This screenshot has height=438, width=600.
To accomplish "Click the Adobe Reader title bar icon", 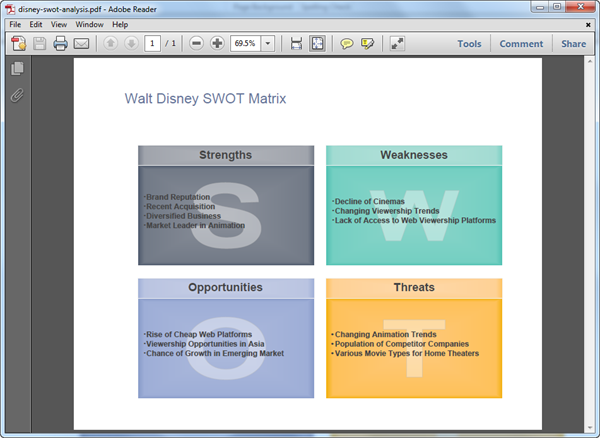I will pos(10,9).
